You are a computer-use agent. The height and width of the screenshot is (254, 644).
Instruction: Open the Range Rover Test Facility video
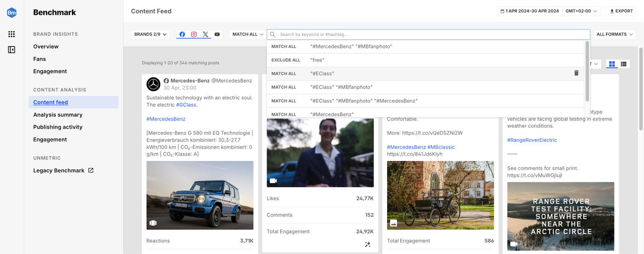point(561,216)
